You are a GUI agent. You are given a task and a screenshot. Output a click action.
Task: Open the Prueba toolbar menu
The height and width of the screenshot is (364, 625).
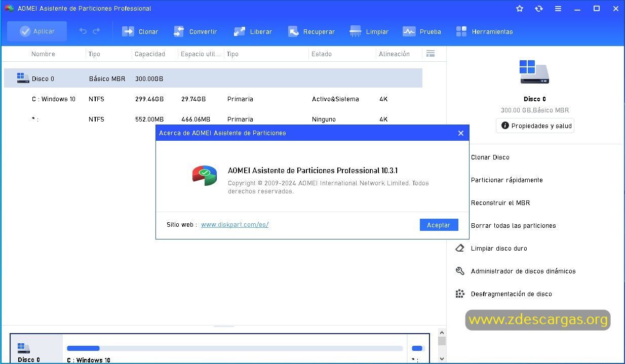point(421,31)
